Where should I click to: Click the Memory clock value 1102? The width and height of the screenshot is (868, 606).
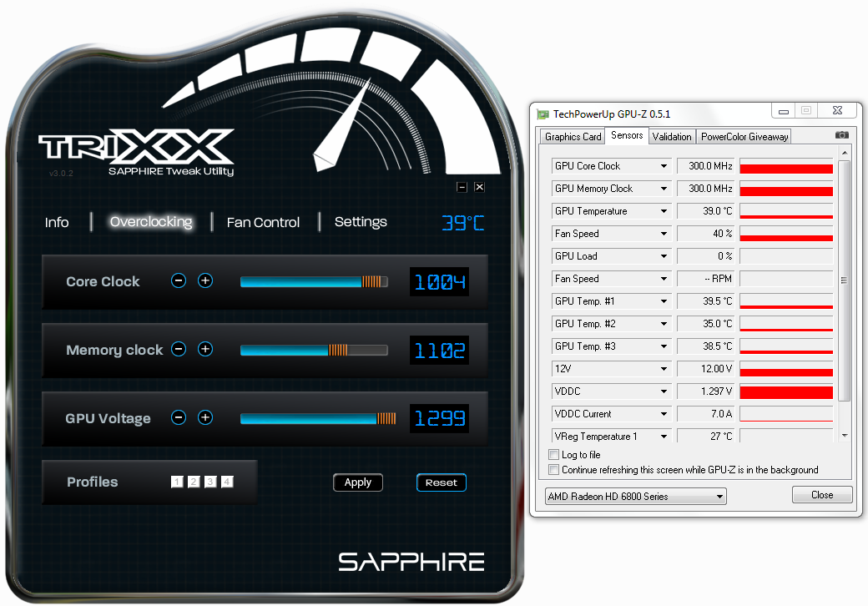(440, 351)
